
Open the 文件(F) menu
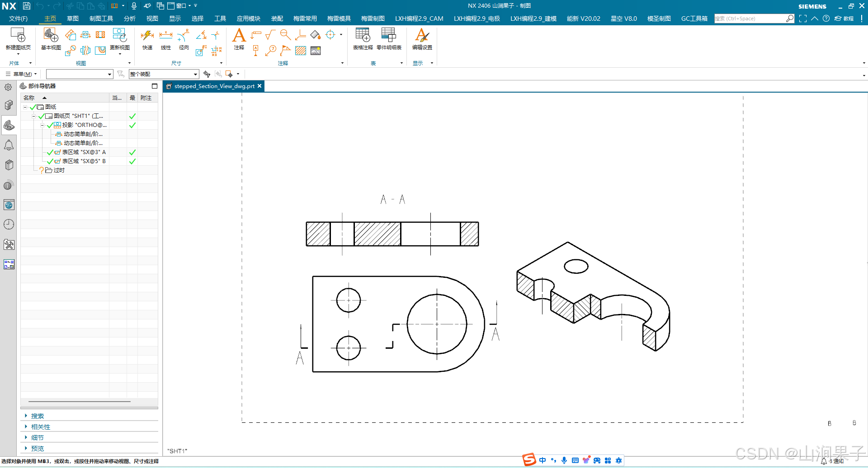18,19
